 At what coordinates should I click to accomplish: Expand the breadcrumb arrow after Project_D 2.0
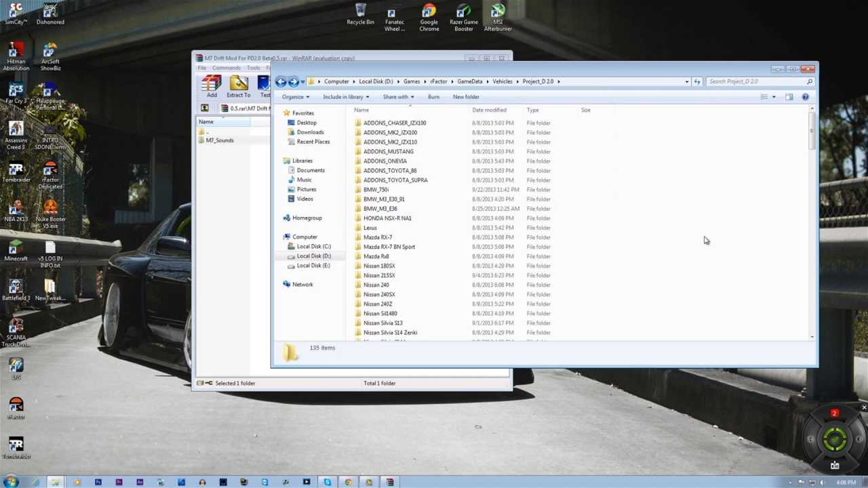pyautogui.click(x=559, y=81)
